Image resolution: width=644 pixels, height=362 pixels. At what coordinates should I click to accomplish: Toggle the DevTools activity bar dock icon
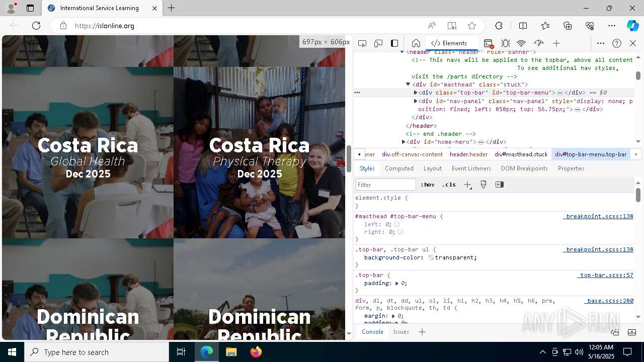pyautogui.click(x=394, y=43)
